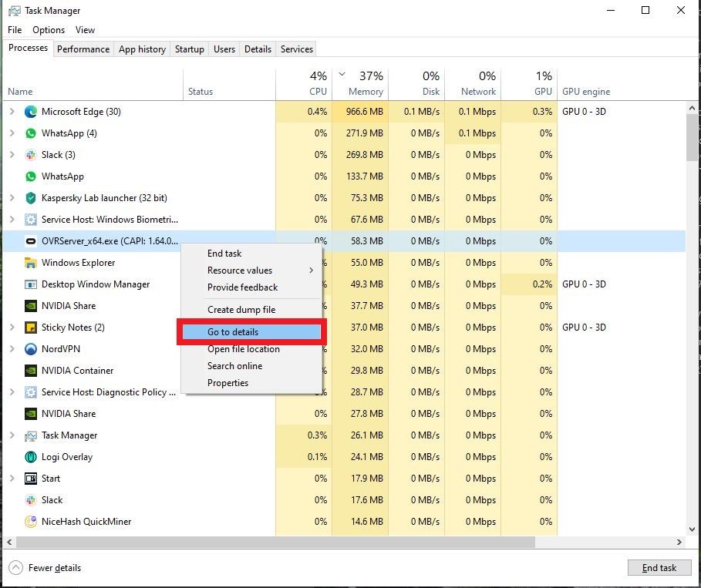The width and height of the screenshot is (701, 588).
Task: Click the Task Manager title bar icon
Action: click(x=14, y=10)
